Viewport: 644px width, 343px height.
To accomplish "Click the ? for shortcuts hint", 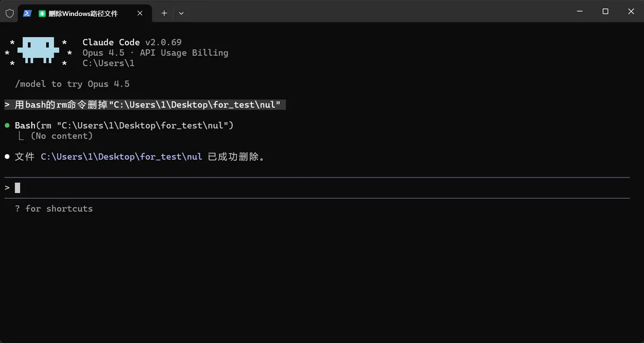I will coord(54,208).
